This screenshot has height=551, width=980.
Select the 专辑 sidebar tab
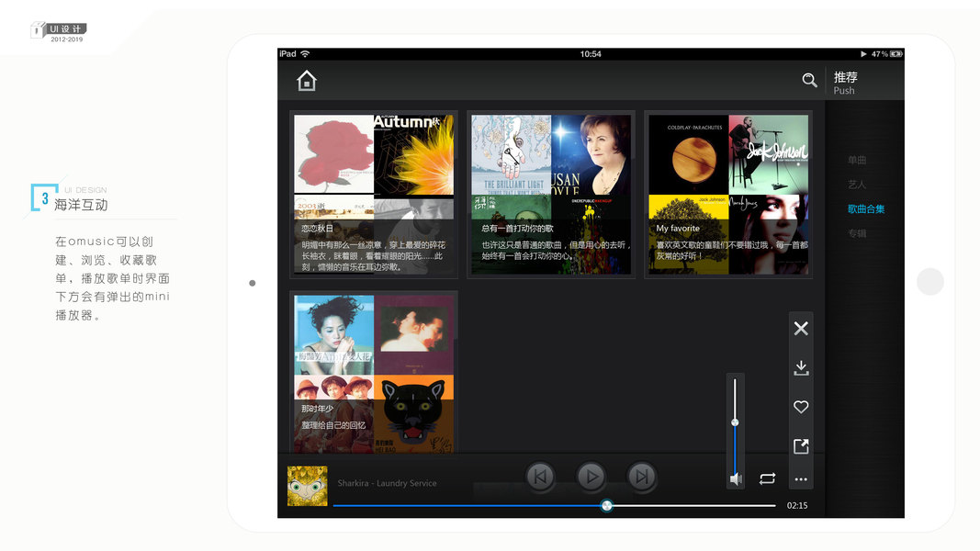pyautogui.click(x=857, y=233)
